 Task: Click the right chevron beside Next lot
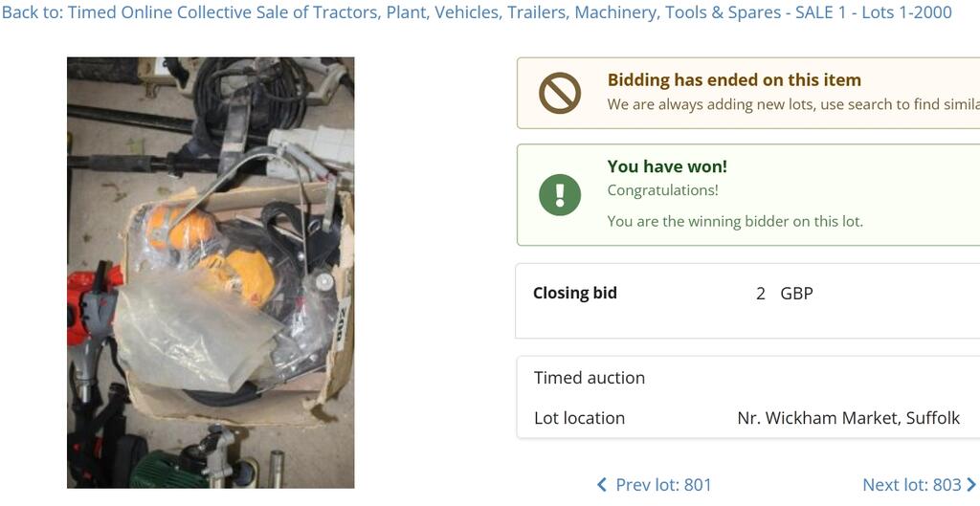pyautogui.click(x=970, y=485)
